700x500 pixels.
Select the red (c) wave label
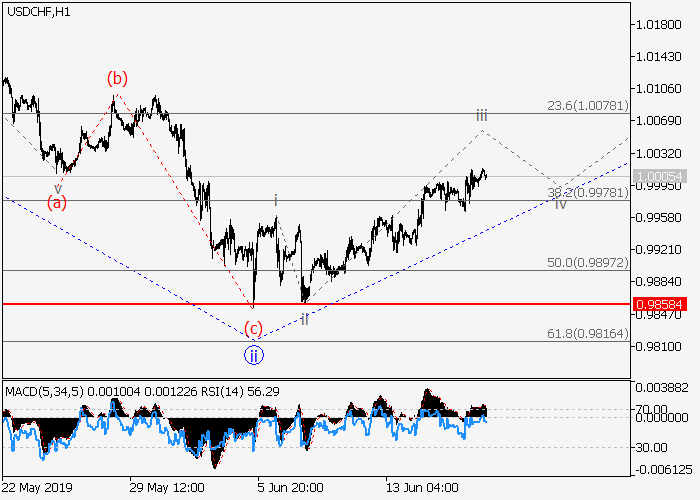pyautogui.click(x=253, y=327)
